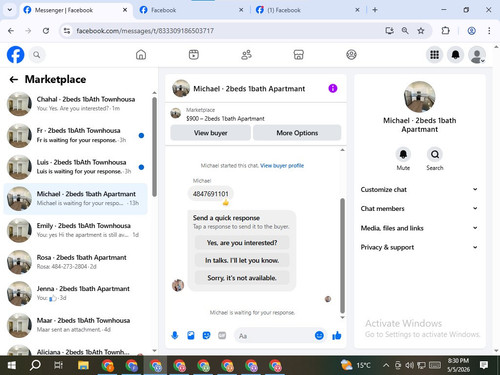This screenshot has width=500, height=375.
Task: Switch to the Messenger | Facebook tab
Action: 75,10
